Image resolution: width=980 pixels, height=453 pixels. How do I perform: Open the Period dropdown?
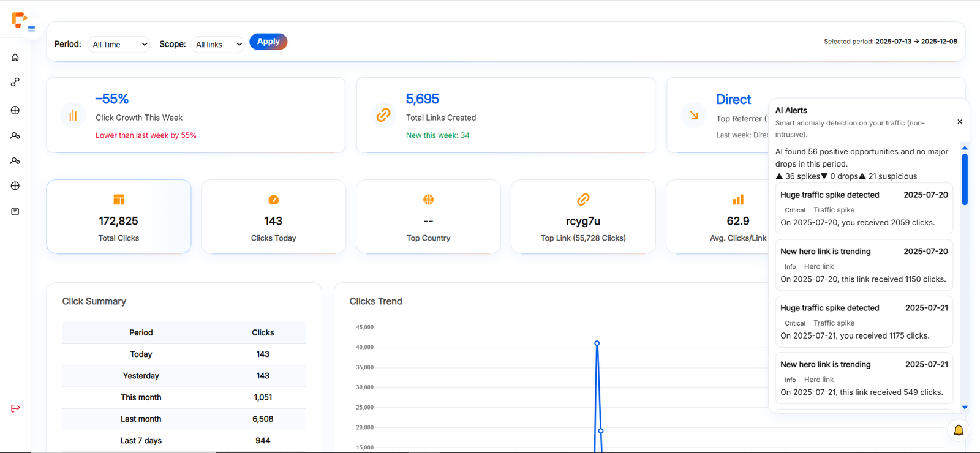click(x=119, y=45)
